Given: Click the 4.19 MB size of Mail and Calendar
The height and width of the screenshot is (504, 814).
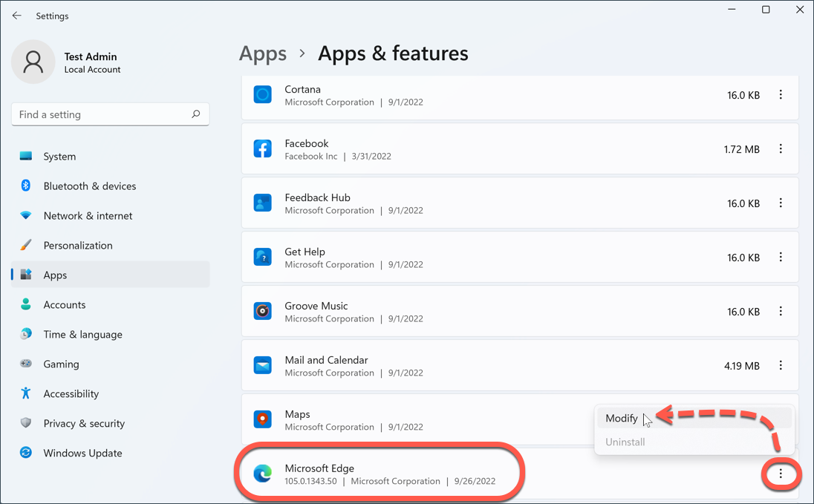Looking at the screenshot, I should pos(742,366).
